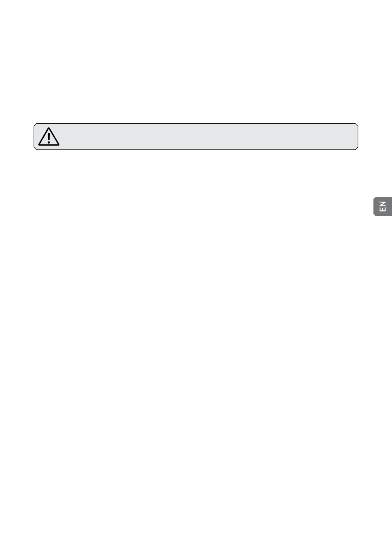Image resolution: width=392 pixels, height=556 pixels.
Task: Click the warning triangle icon
Action: point(49,137)
